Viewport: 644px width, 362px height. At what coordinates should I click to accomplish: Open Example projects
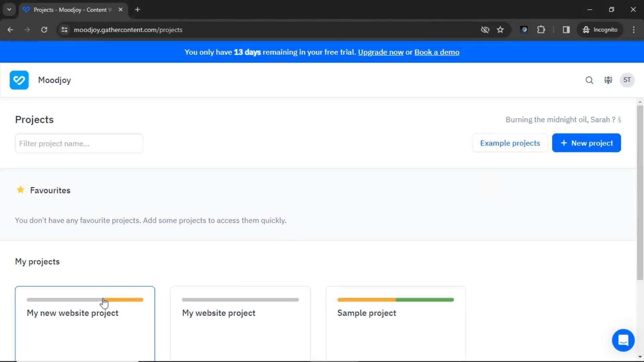pos(510,143)
